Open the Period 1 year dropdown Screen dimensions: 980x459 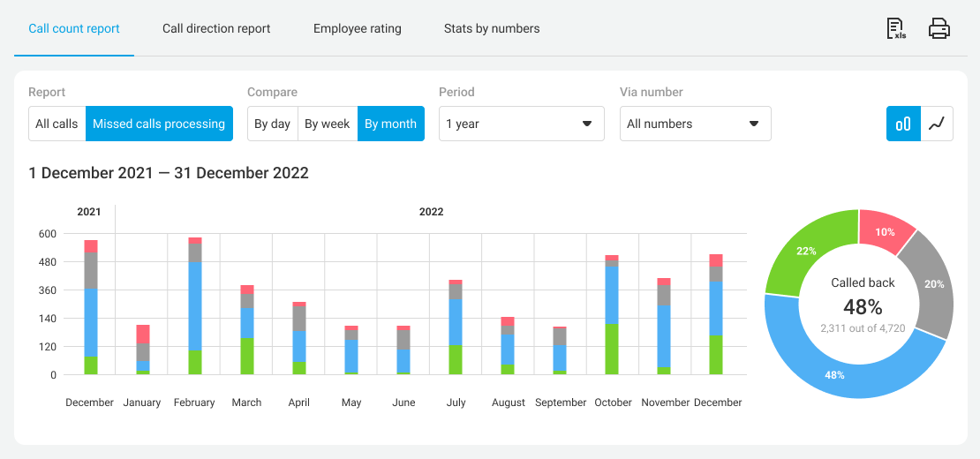pos(521,124)
